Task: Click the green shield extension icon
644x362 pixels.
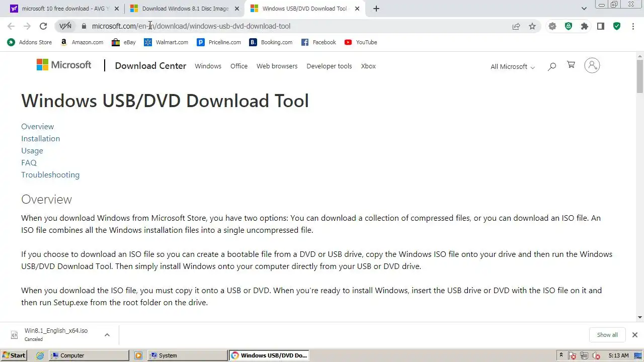Action: (x=569, y=26)
